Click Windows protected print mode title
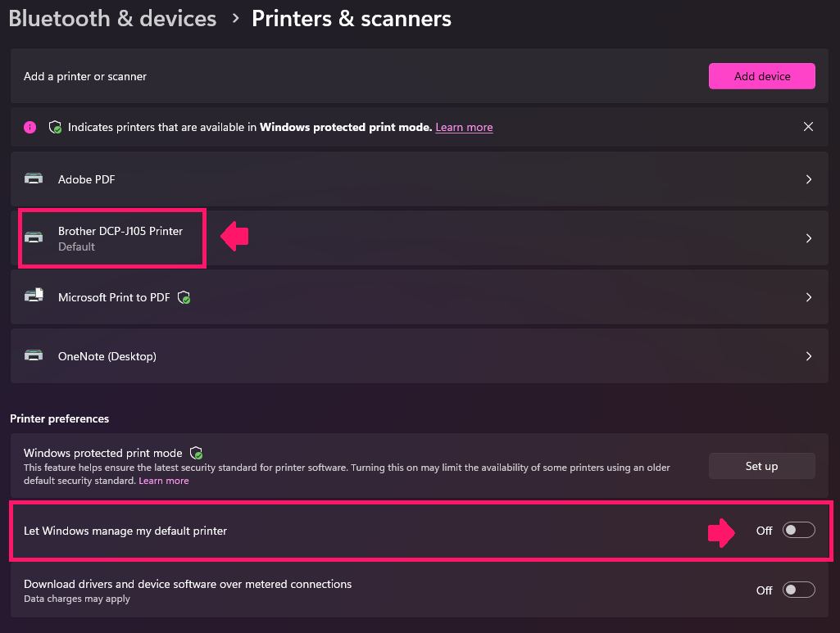This screenshot has width=840, height=633. [103, 453]
